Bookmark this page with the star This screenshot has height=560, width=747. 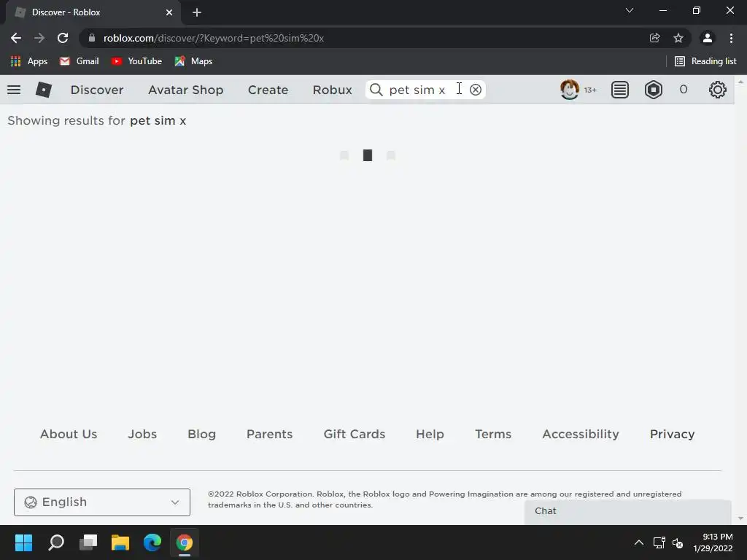[678, 38]
